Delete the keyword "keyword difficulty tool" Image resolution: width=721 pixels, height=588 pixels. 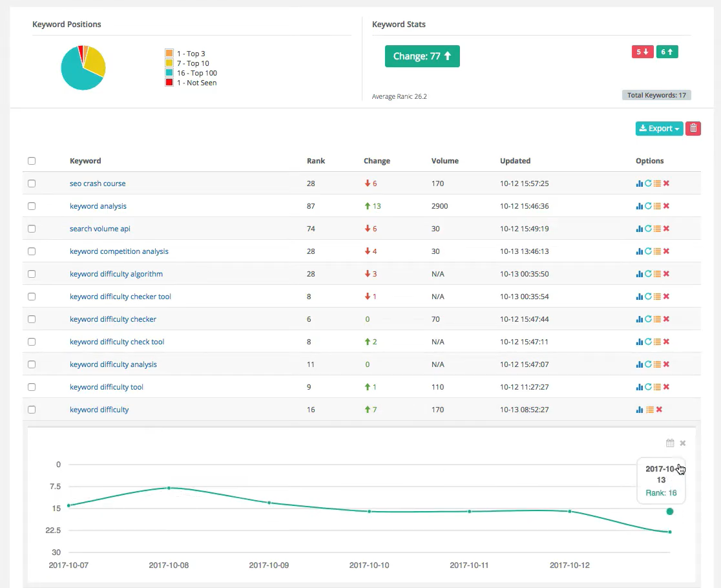(665, 386)
